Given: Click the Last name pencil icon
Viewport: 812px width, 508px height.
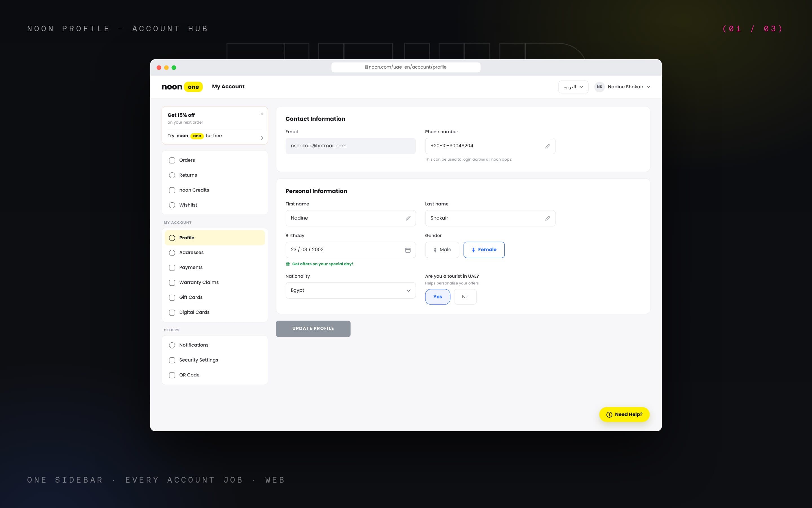Looking at the screenshot, I should point(548,218).
